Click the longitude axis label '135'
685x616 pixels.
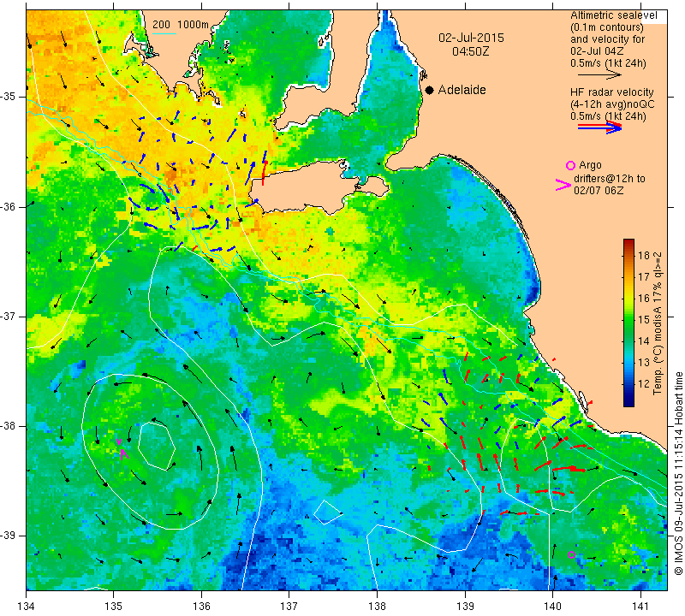(x=114, y=607)
